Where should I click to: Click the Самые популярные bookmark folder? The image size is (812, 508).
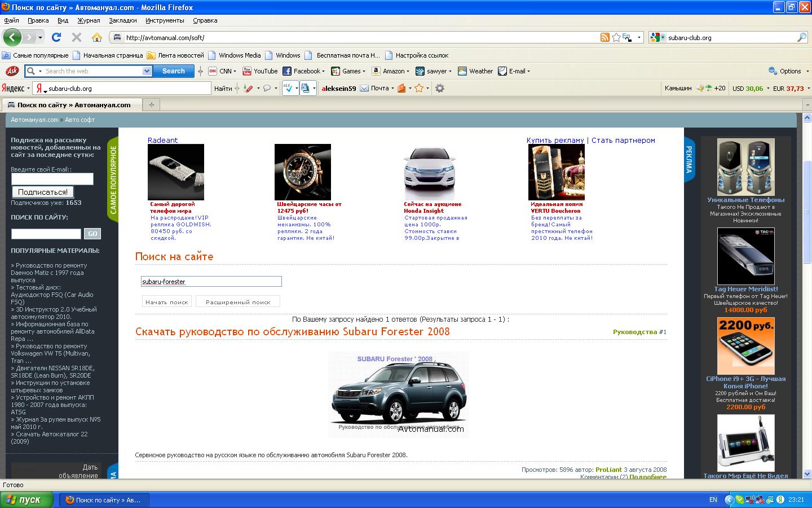(x=36, y=55)
